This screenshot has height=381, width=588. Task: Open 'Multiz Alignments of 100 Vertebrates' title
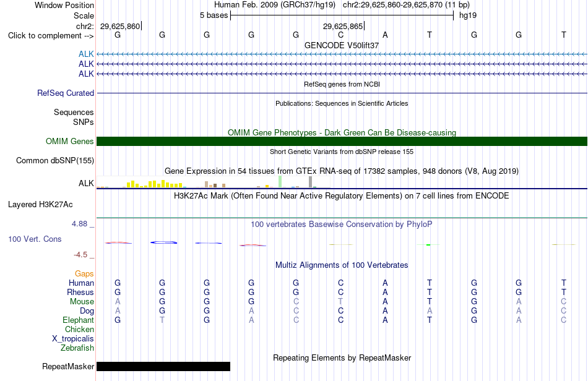(x=342, y=265)
